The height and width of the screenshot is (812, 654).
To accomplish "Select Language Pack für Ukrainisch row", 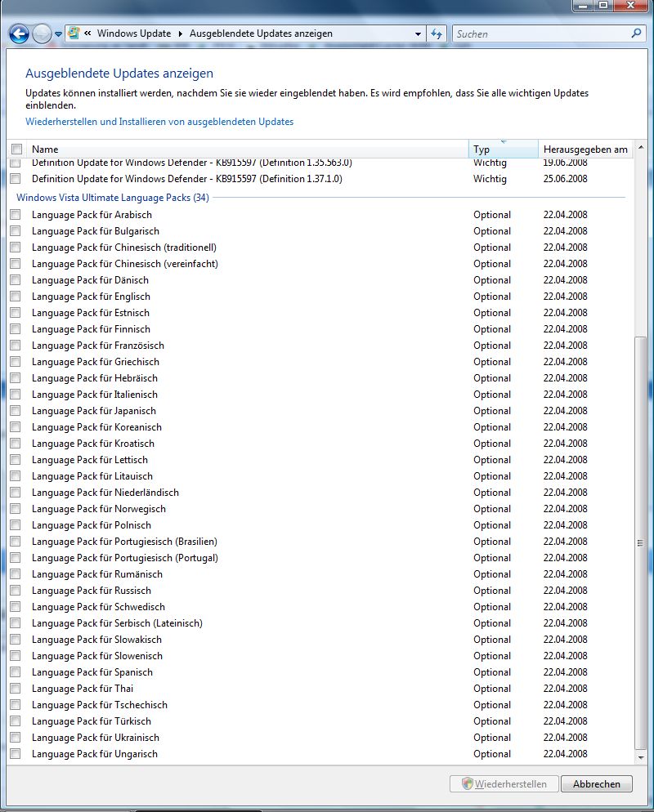I will [320, 738].
